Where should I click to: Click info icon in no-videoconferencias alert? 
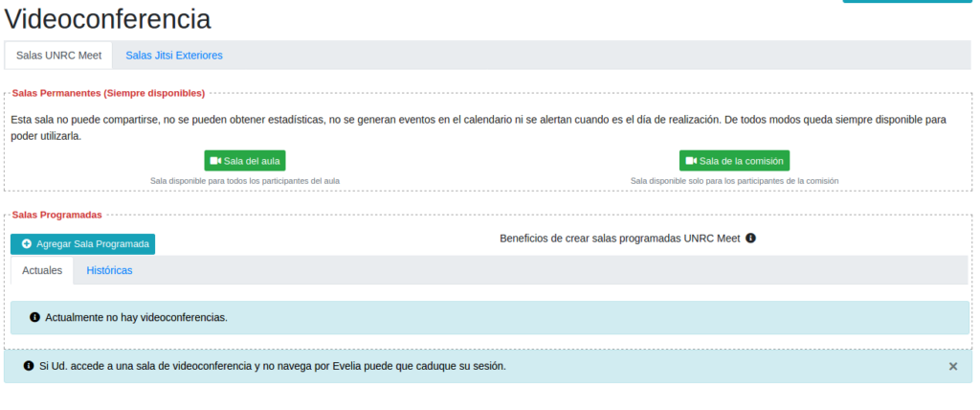[35, 317]
